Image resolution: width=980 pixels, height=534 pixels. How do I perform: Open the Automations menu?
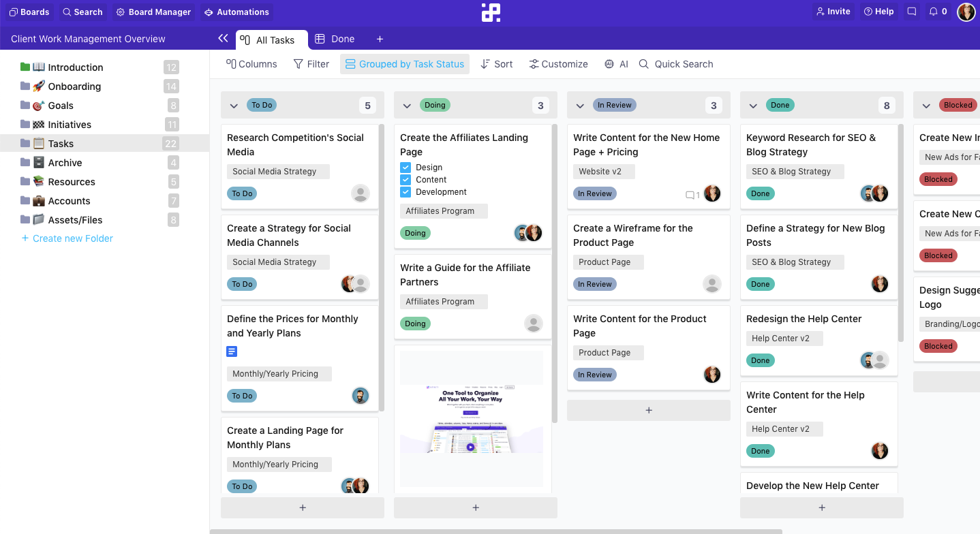[x=236, y=12]
